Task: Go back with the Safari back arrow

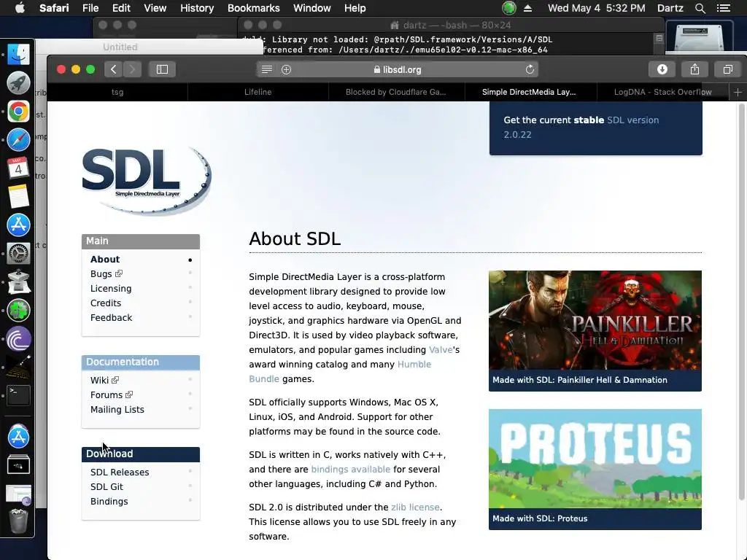Action: (113, 69)
